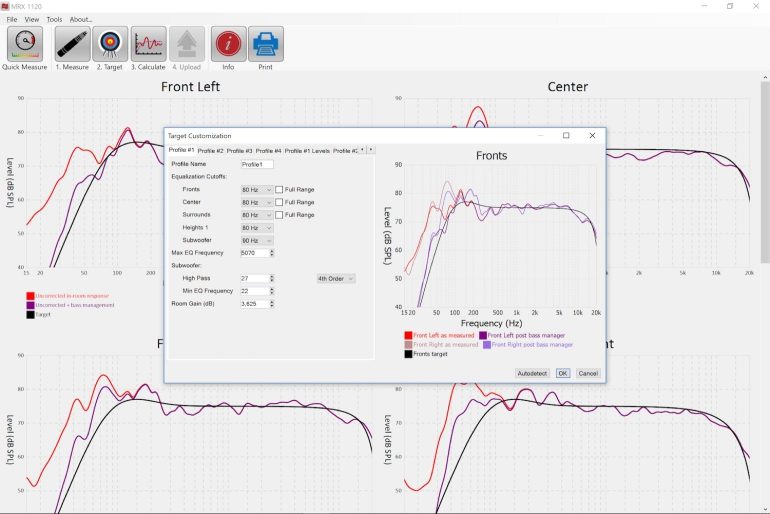Switch to the Profile #2 tab
The image size is (770, 514).
coord(211,151)
